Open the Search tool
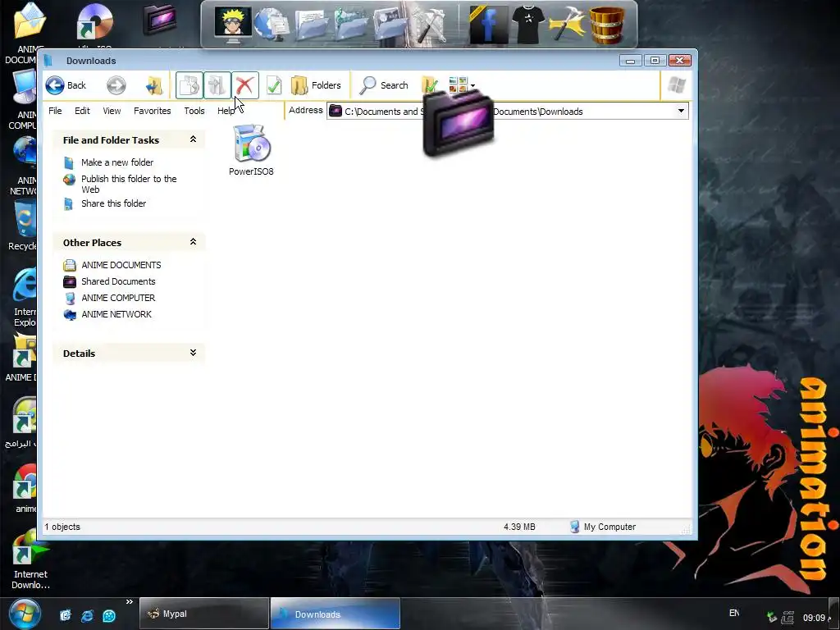Screen dimensions: 840x630 tap(384, 85)
